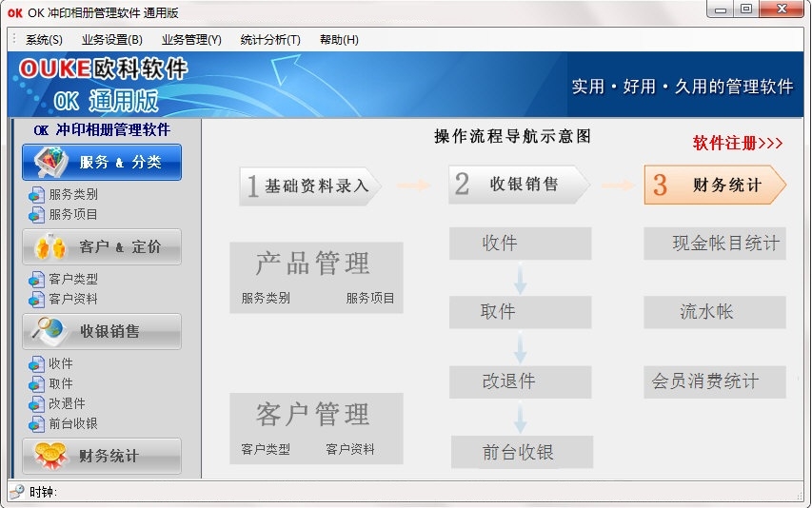Click the 前台收银 flowchart button
812x508 pixels.
pos(522,452)
